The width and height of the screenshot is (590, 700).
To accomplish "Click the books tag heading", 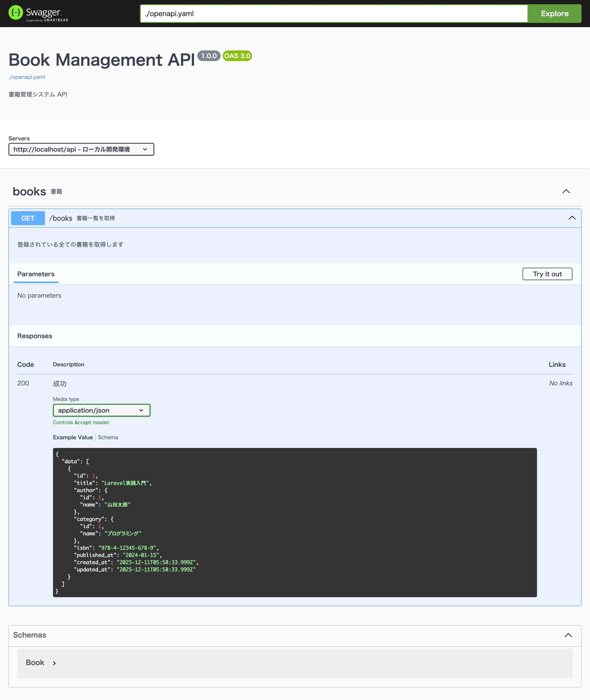I will coord(29,191).
